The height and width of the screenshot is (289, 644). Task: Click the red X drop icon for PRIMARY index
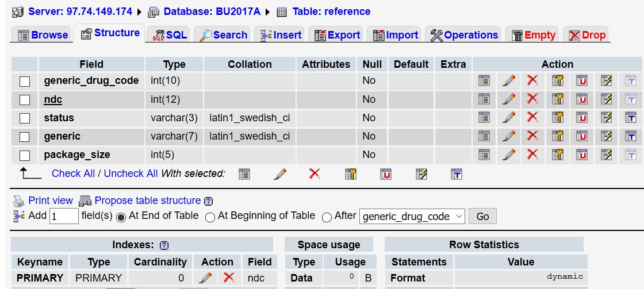point(229,278)
